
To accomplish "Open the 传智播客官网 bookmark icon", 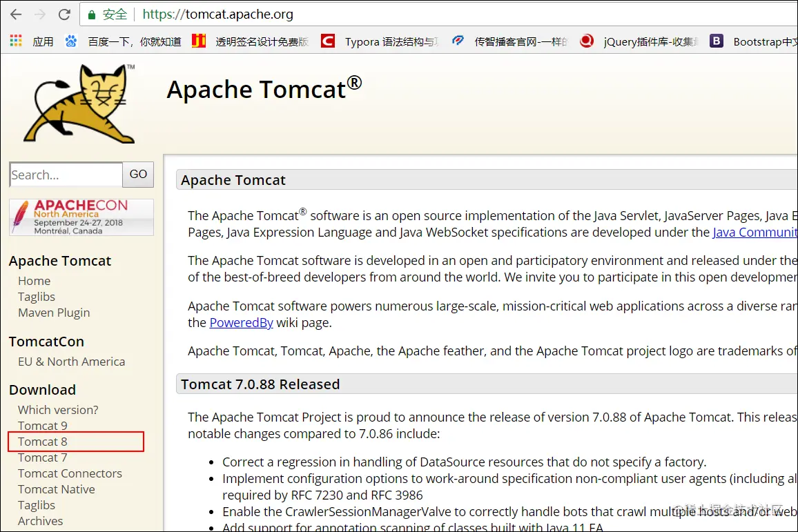I will [x=458, y=41].
